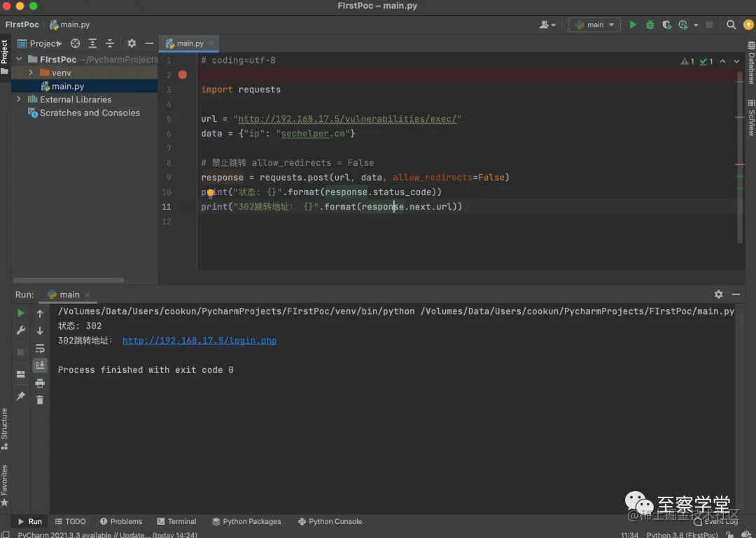Run the main configuration with green play button
The width and height of the screenshot is (756, 538).
click(633, 24)
